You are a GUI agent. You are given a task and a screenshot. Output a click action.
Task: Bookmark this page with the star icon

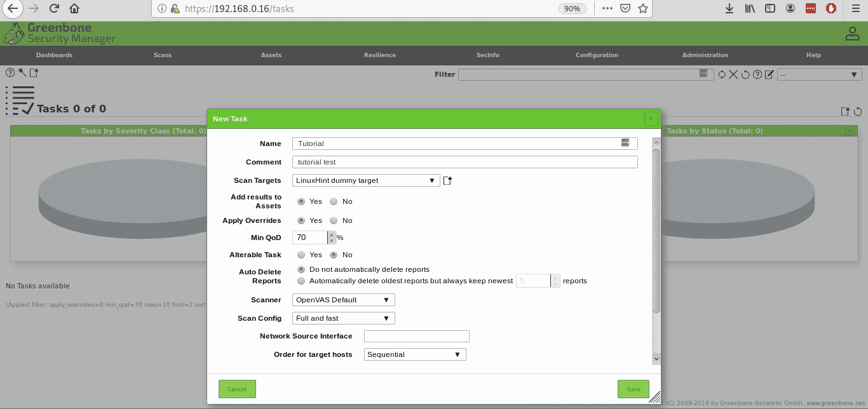tap(643, 9)
